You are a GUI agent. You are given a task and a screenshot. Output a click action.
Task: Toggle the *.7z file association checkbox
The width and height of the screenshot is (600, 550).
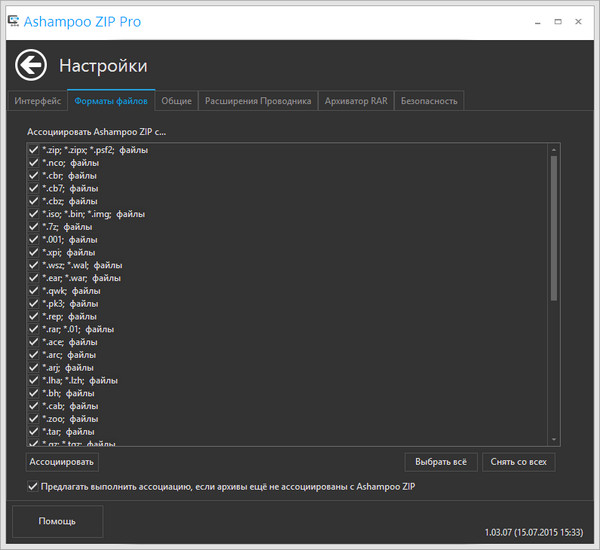[x=34, y=227]
